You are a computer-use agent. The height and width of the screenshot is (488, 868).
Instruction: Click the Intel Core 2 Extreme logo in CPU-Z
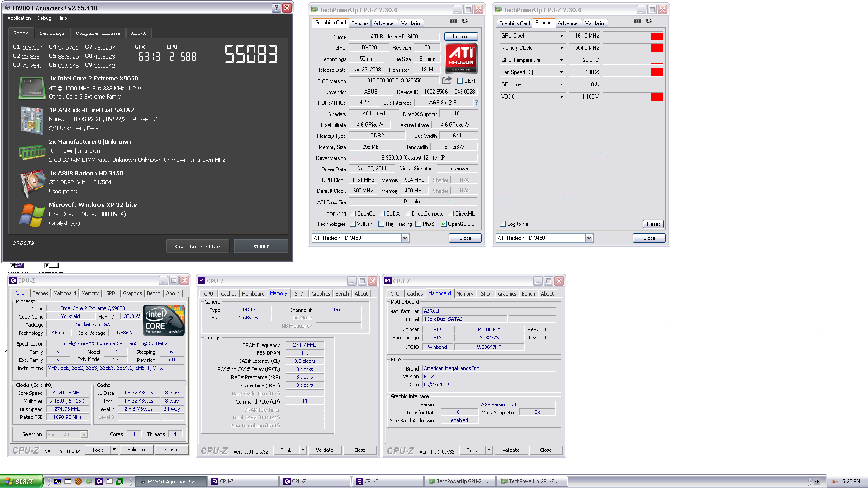164,320
